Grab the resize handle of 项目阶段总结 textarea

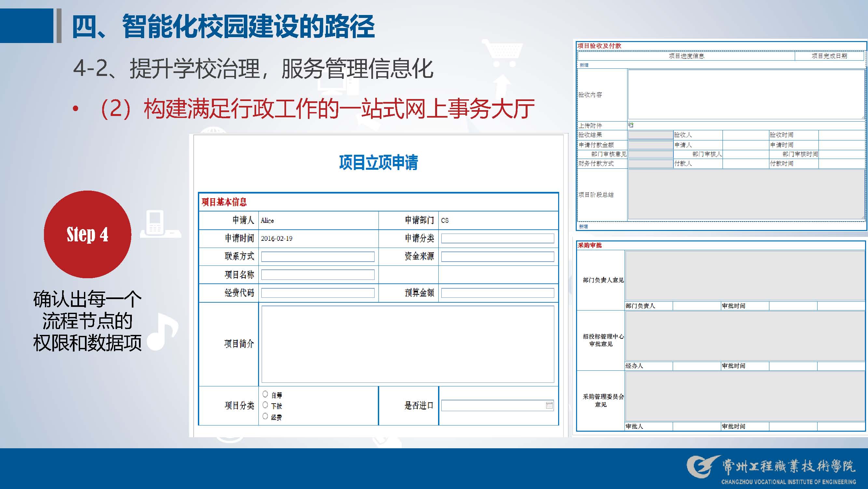click(862, 218)
